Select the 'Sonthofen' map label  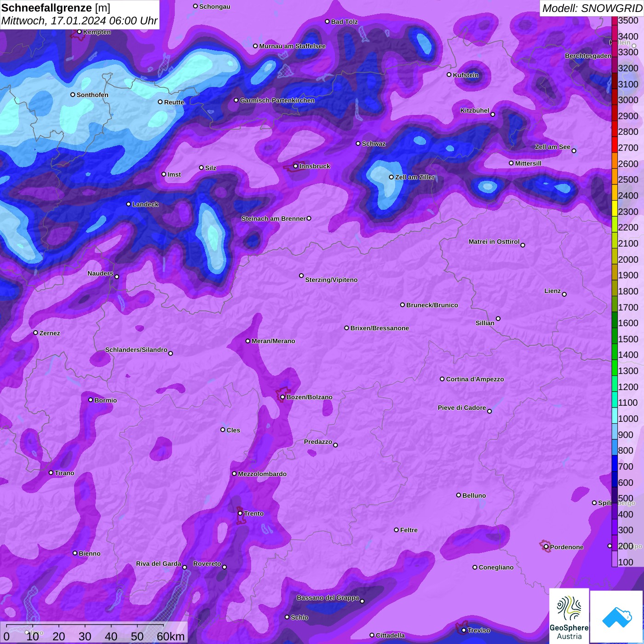(x=92, y=95)
